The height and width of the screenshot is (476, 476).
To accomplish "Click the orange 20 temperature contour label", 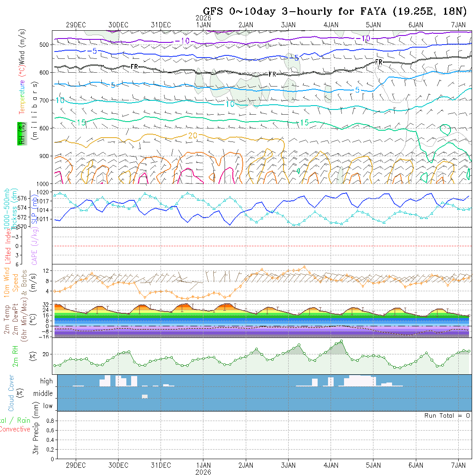I will pyautogui.click(x=193, y=135).
